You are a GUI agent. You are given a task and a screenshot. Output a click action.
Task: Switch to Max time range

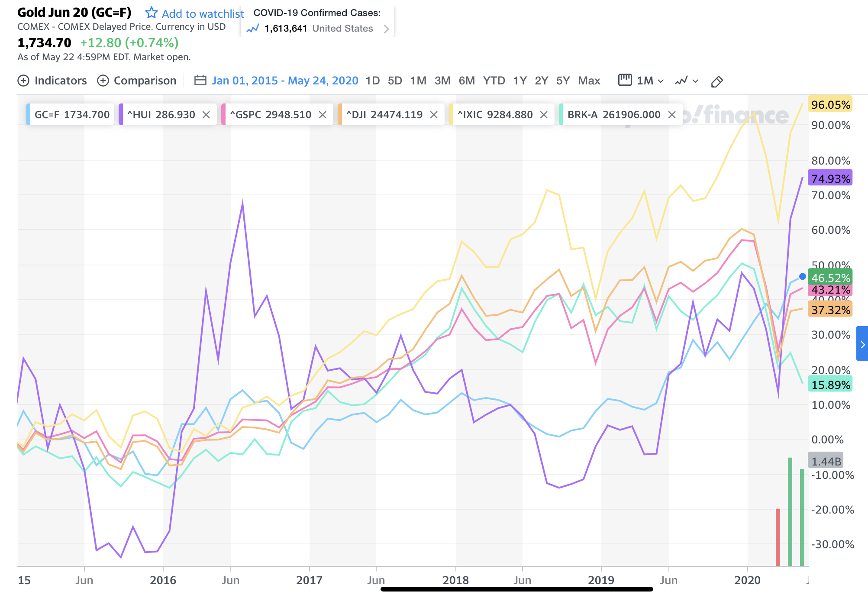[589, 81]
